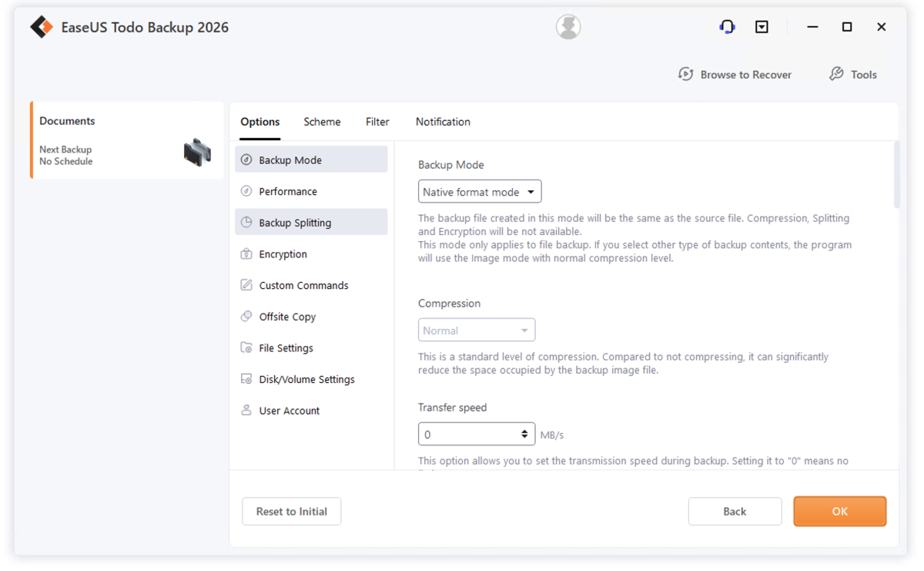Click the Encryption lock icon
The height and width of the screenshot is (571, 924).
(x=246, y=254)
